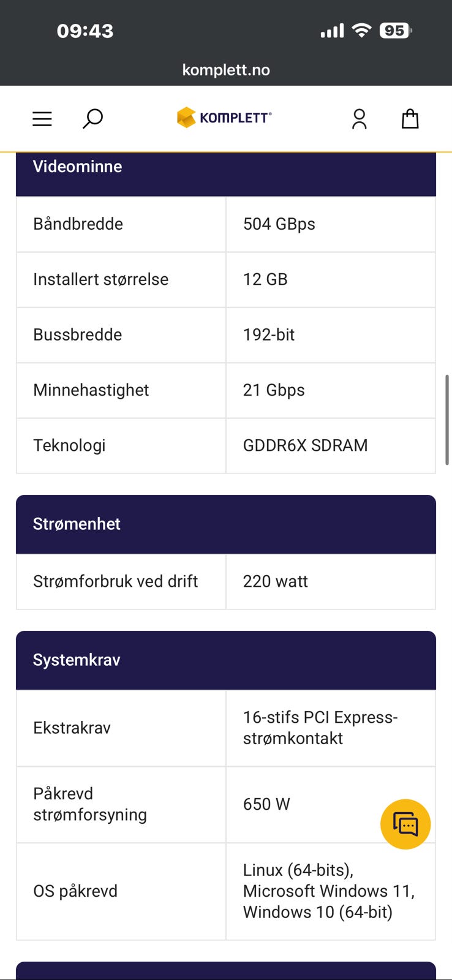Select the 650 W power value
This screenshot has width=452, height=980.
click(x=266, y=804)
